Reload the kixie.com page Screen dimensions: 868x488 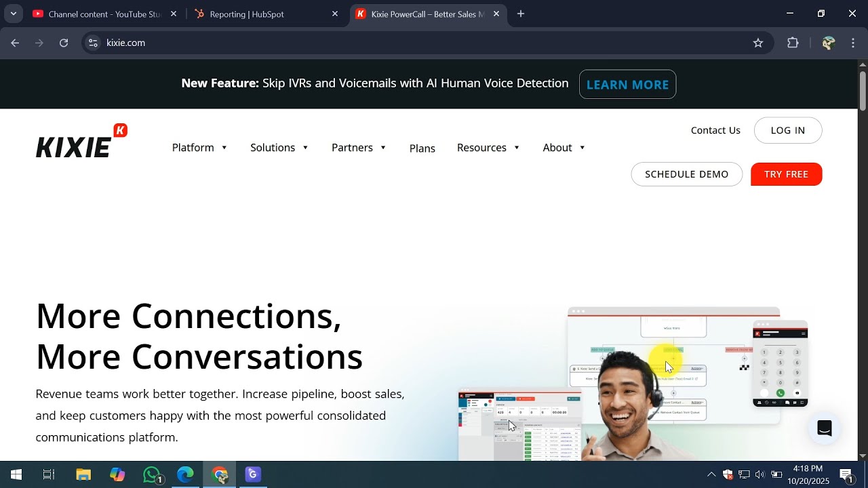pyautogui.click(x=64, y=43)
